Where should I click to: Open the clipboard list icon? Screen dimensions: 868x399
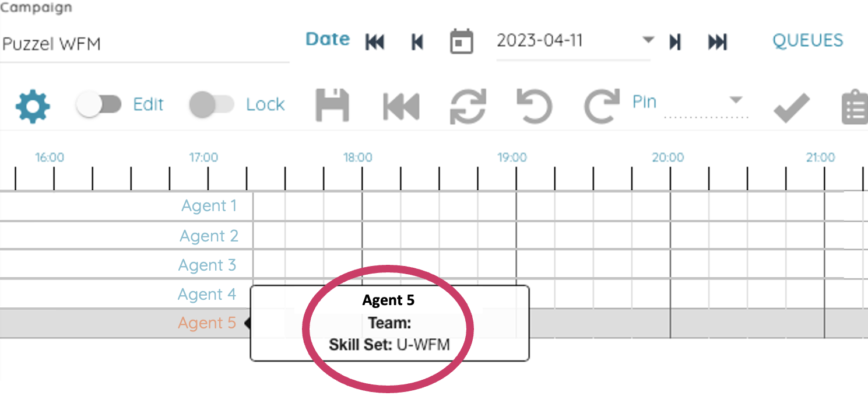855,107
